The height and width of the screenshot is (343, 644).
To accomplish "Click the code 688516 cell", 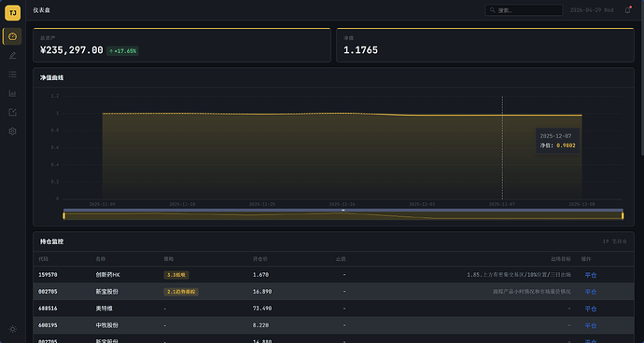I will (x=48, y=309).
